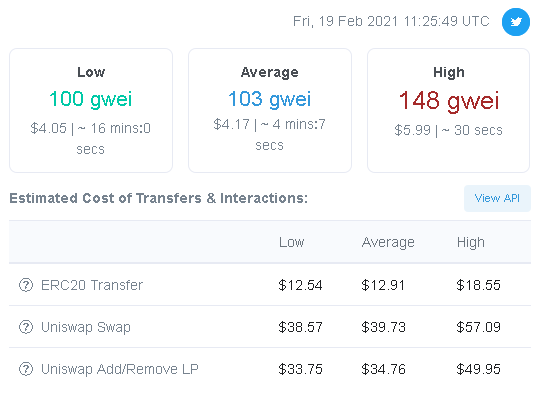Click the help icon beside Uniswap Swap
This screenshot has height=393, width=538.
coord(26,327)
